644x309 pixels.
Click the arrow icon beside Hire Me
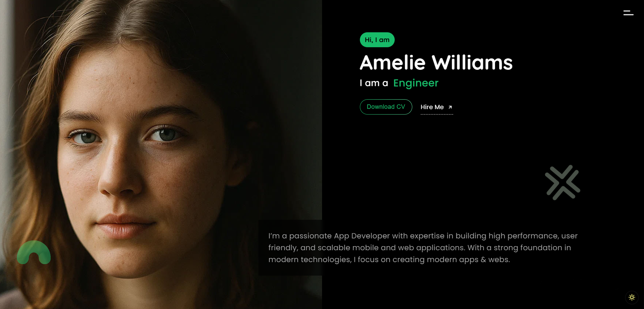click(x=450, y=107)
